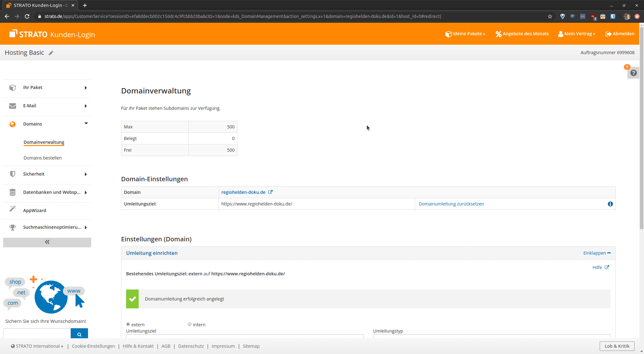Expand Ihr Paket menu
The height and width of the screenshot is (354, 644).
(x=86, y=88)
